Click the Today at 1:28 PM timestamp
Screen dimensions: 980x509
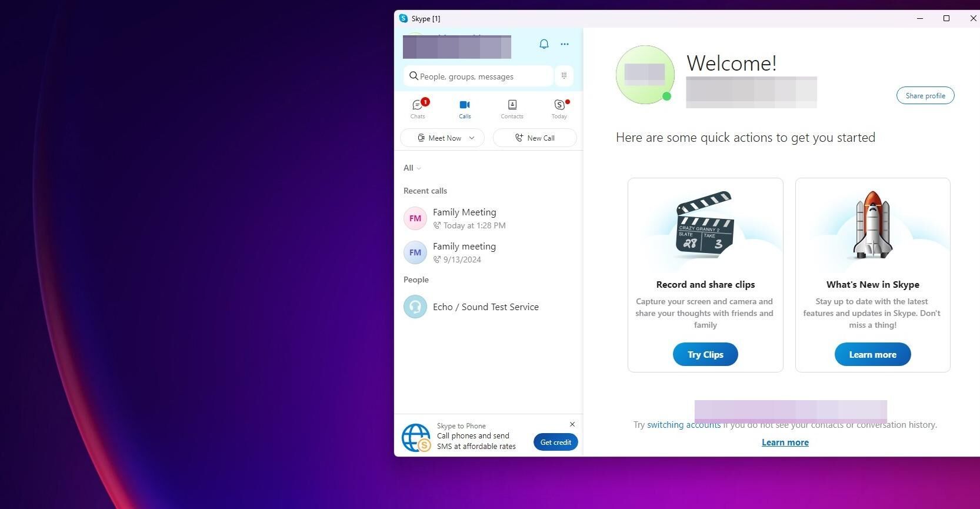[475, 225]
